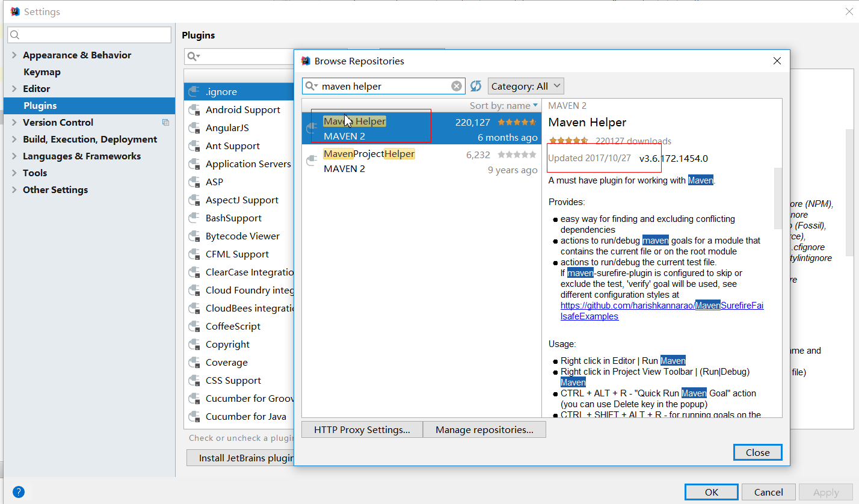
Task: Select the Maven Helper search result
Action: [422, 129]
